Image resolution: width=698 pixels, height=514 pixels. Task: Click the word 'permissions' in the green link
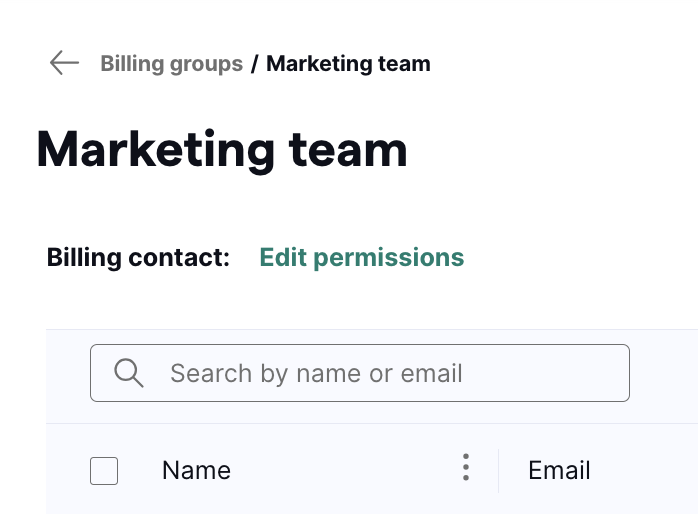(x=389, y=258)
